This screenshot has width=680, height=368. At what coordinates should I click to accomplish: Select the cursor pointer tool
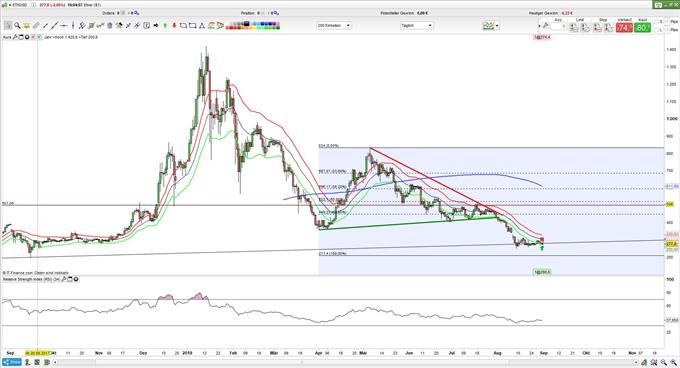coord(8,26)
